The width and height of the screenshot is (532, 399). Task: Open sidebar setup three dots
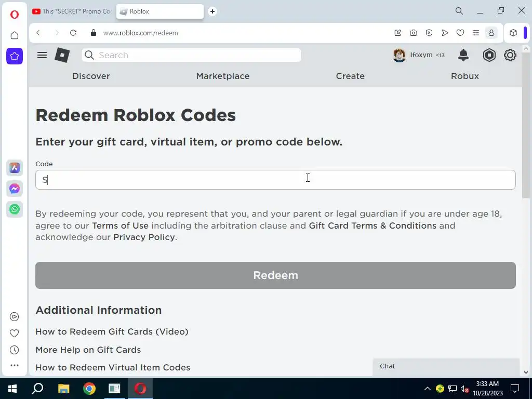point(14,365)
